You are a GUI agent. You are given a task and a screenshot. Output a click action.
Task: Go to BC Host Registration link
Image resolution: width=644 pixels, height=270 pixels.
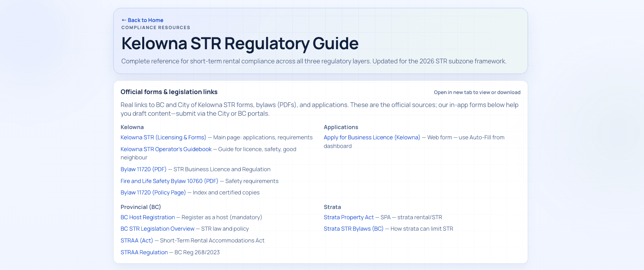coord(147,217)
